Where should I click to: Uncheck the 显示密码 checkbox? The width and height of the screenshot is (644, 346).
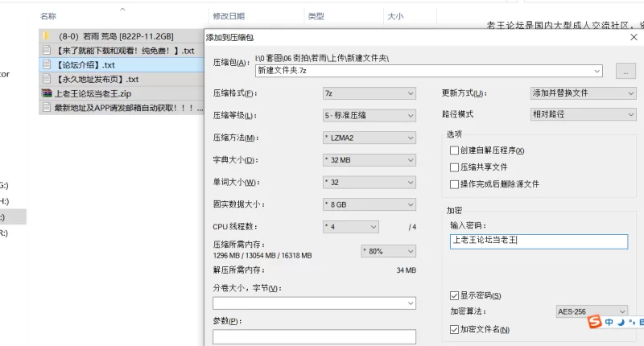click(455, 295)
